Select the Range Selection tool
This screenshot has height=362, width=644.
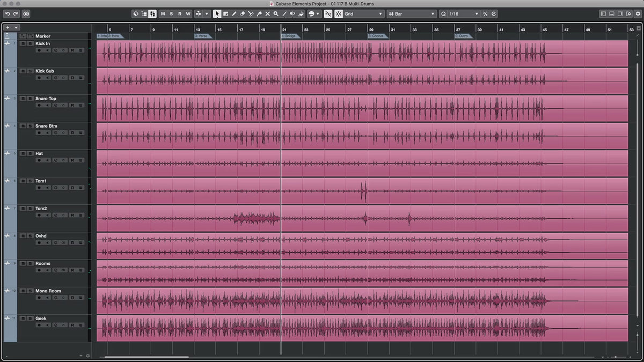(x=225, y=14)
